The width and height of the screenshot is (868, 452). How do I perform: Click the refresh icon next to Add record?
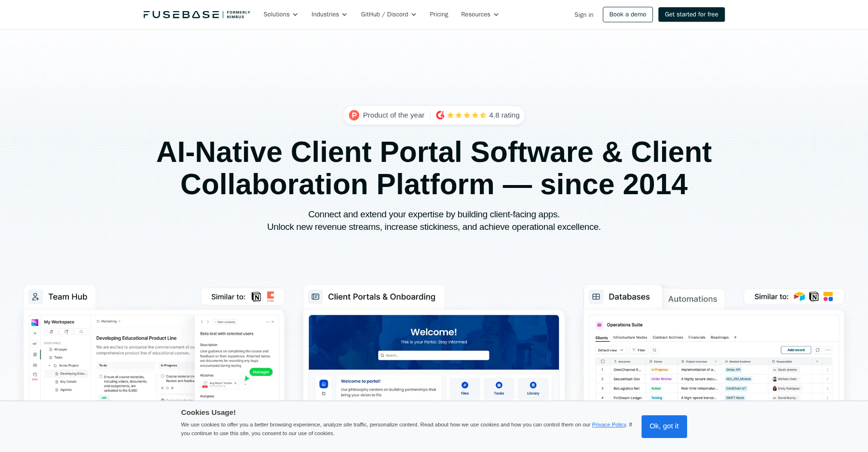[x=818, y=350]
